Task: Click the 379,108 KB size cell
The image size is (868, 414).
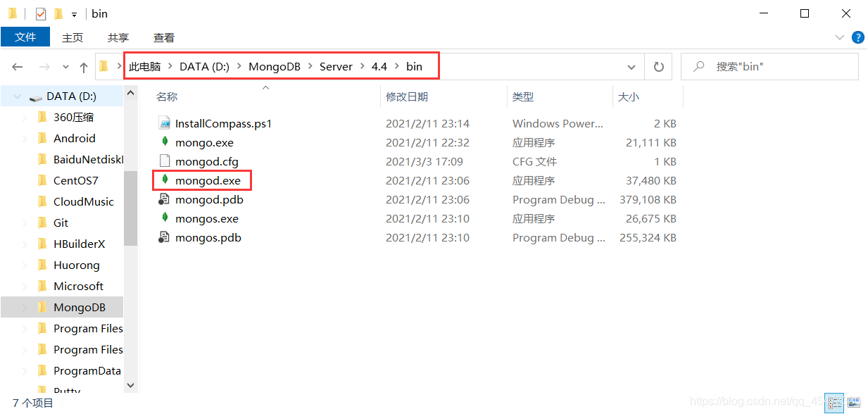Action: 648,200
